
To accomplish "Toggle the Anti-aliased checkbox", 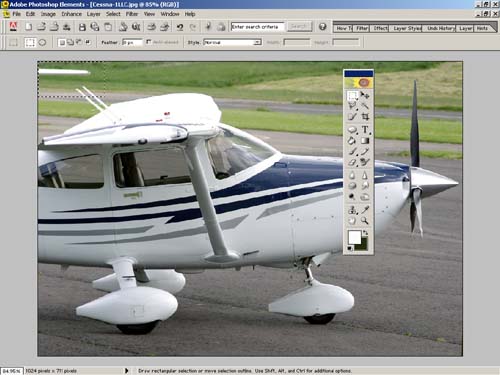I will [149, 42].
